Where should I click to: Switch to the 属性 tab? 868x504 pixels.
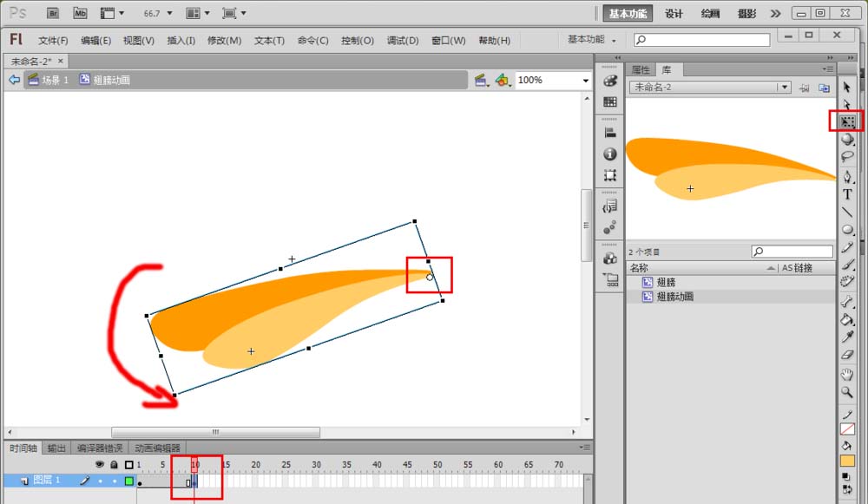641,69
